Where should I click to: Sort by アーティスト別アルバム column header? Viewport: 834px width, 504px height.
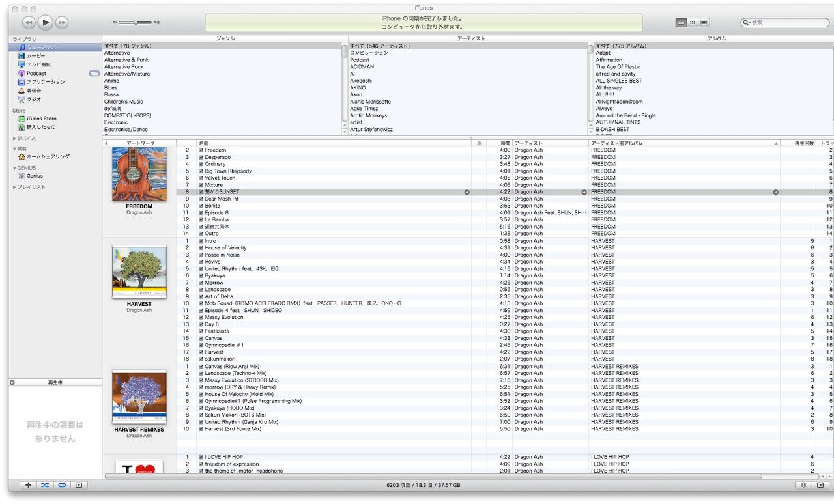pos(684,143)
